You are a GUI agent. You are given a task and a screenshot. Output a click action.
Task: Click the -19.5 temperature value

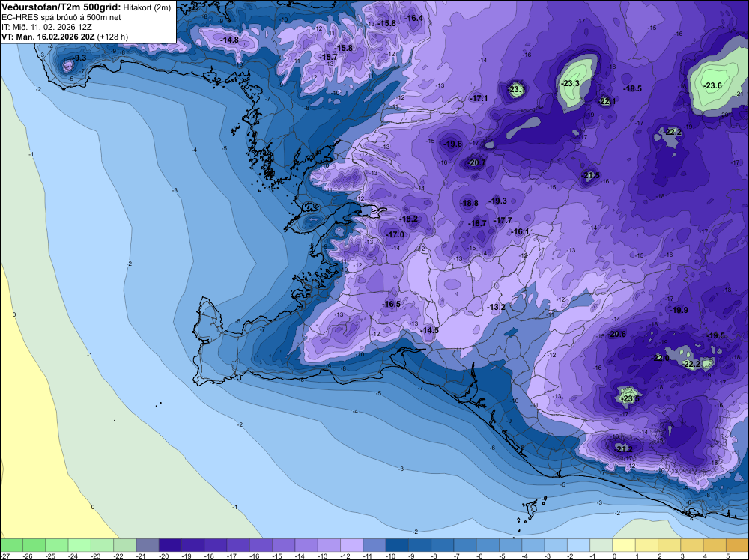(715, 335)
